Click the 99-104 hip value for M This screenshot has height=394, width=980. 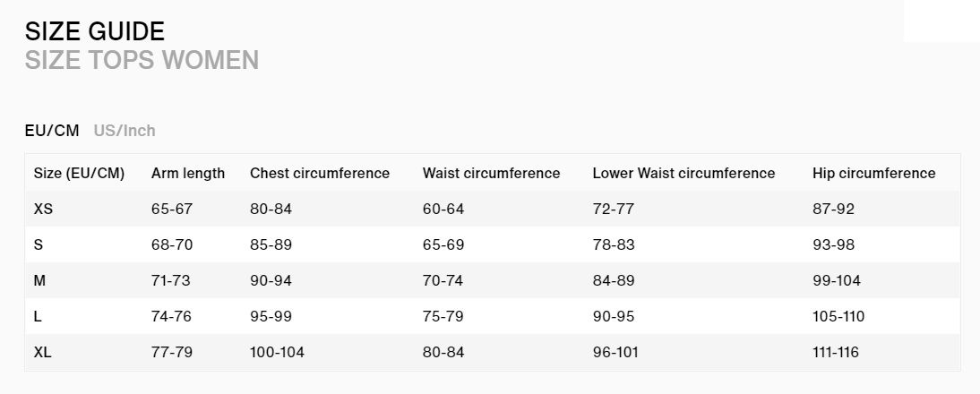point(837,281)
